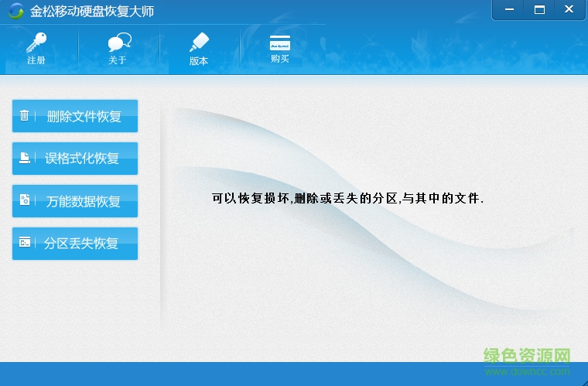Image resolution: width=588 pixels, height=386 pixels.
Task: Click the description text about 分区 recovery
Action: 347,198
